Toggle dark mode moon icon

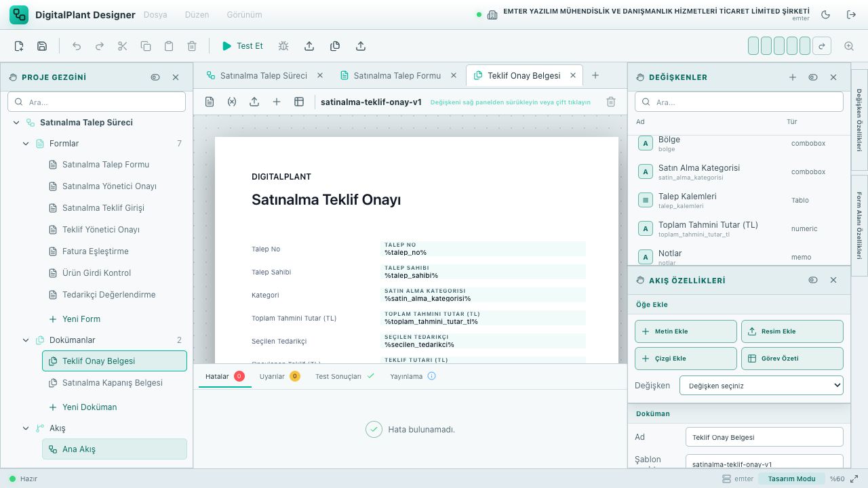coord(825,14)
